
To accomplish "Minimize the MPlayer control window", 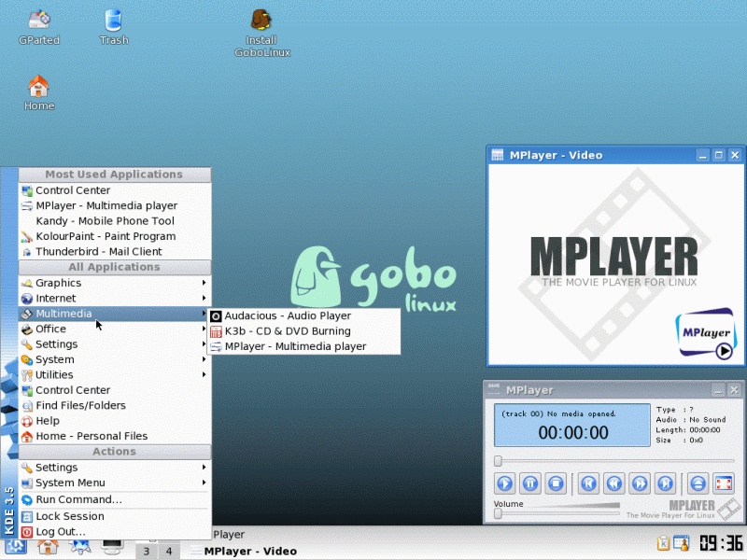I will click(x=718, y=390).
